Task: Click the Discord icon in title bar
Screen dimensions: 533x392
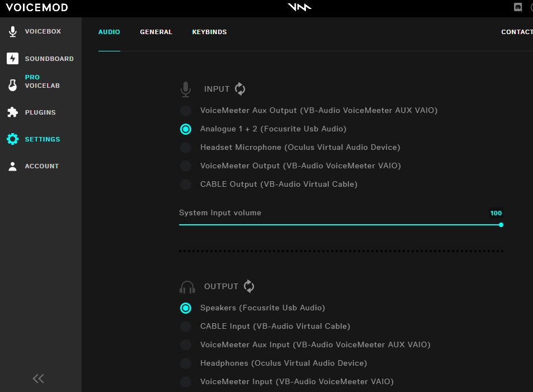Action: (518, 7)
